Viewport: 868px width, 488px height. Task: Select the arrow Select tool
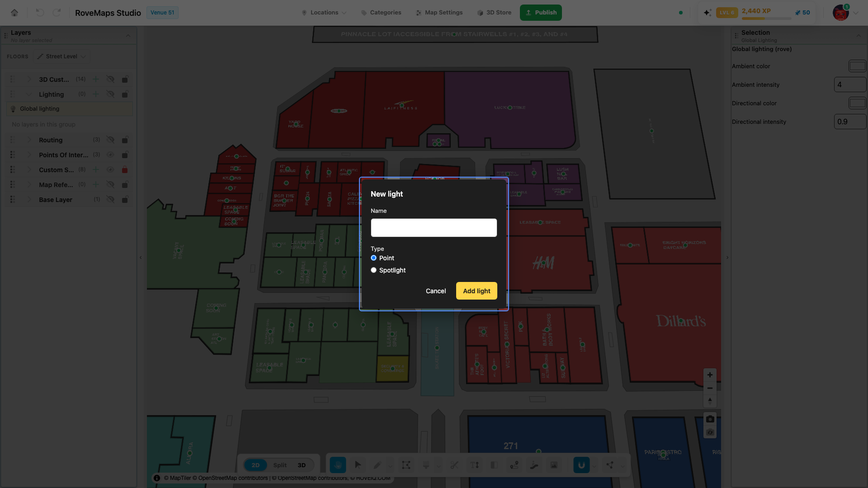[x=358, y=465]
